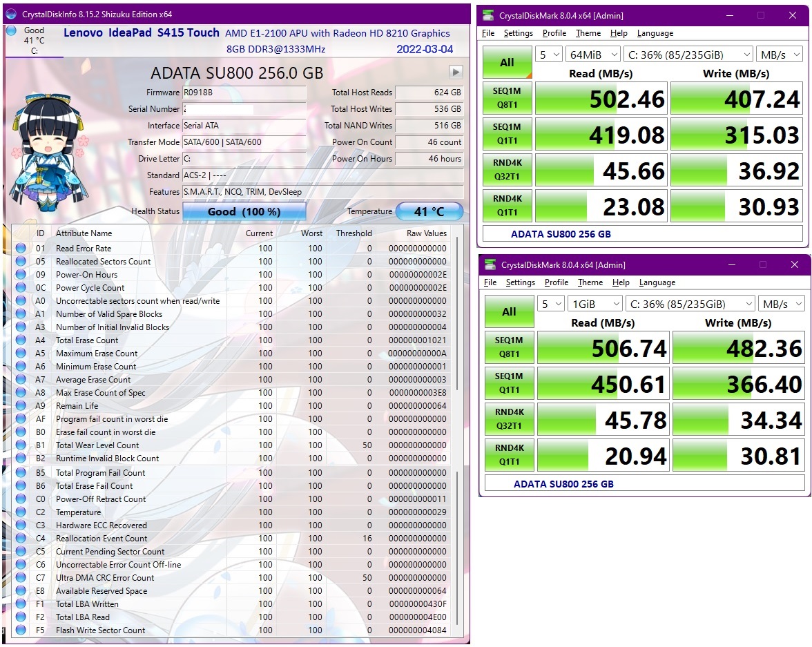This screenshot has height=647, width=812.
Task: Click the Transfer Mode field SATA/600
Action: 244,142
